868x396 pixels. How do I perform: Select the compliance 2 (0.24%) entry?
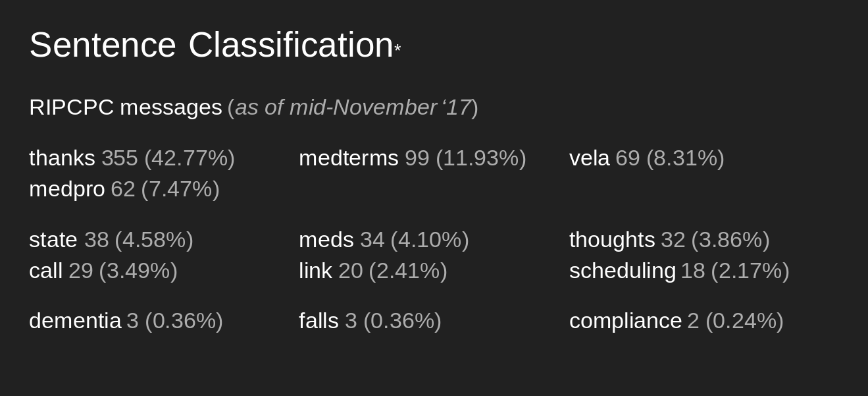click(x=677, y=321)
